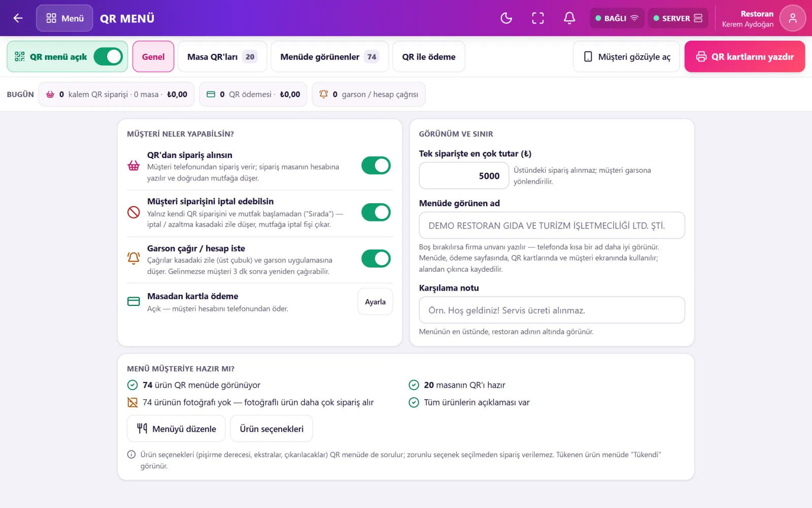Image resolution: width=812 pixels, height=508 pixels.
Task: Click the back arrow icon
Action: pyautogui.click(x=18, y=18)
